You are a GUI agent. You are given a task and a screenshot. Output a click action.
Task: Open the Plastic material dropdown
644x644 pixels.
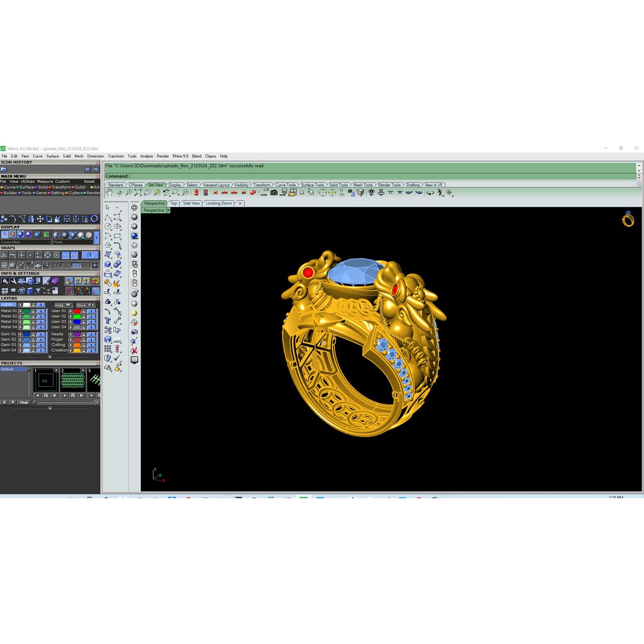click(72, 242)
